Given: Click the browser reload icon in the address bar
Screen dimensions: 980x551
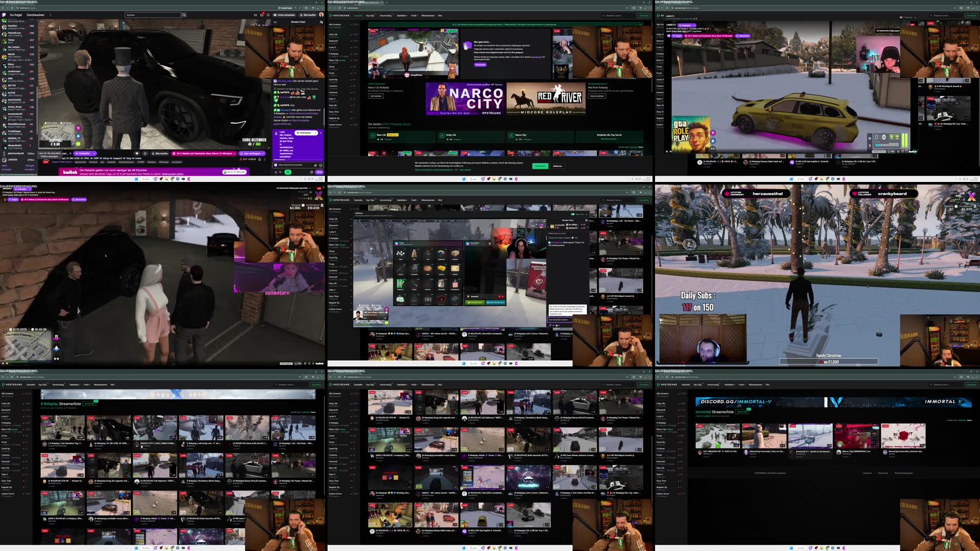Looking at the screenshot, I should [x=12, y=8].
